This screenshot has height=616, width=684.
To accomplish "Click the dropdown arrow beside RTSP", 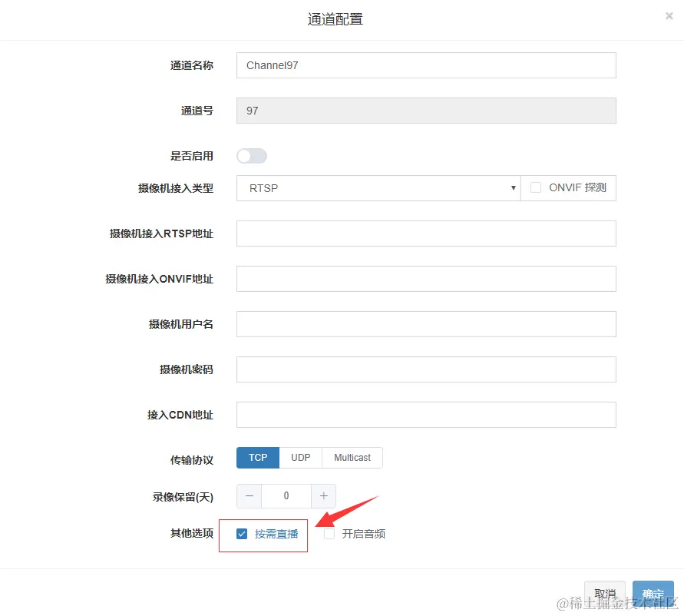I will point(513,187).
